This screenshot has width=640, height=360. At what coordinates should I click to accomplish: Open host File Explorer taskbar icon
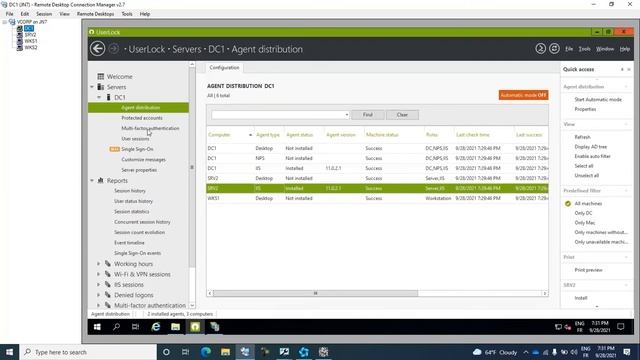(225, 352)
